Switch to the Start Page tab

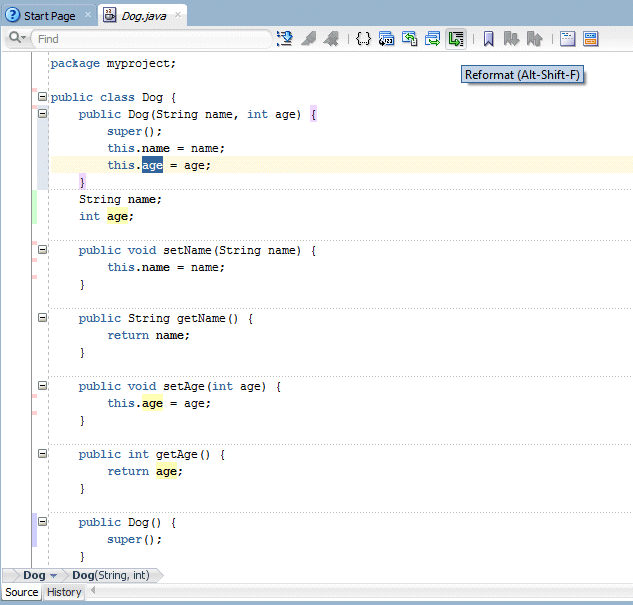[50, 16]
